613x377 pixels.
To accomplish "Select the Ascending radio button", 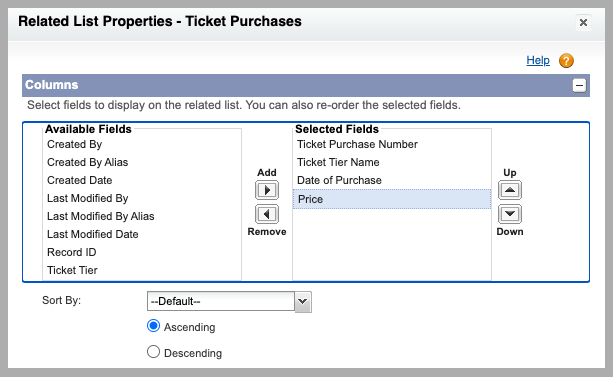I will pos(153,326).
